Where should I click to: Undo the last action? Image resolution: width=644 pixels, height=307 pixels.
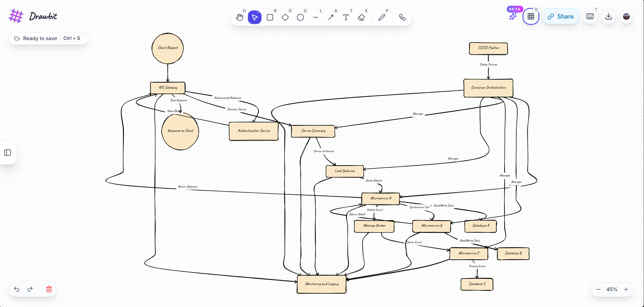[x=17, y=289]
